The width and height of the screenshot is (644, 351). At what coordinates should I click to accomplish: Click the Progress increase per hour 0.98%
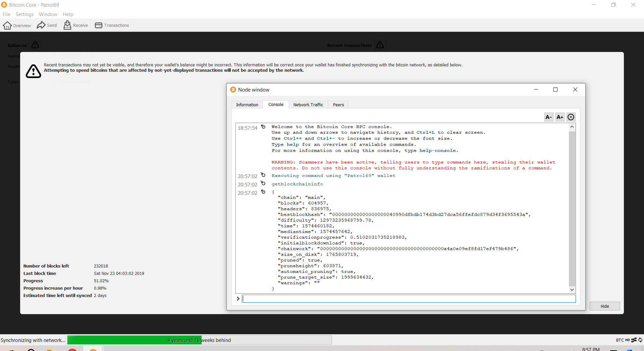pyautogui.click(x=100, y=288)
